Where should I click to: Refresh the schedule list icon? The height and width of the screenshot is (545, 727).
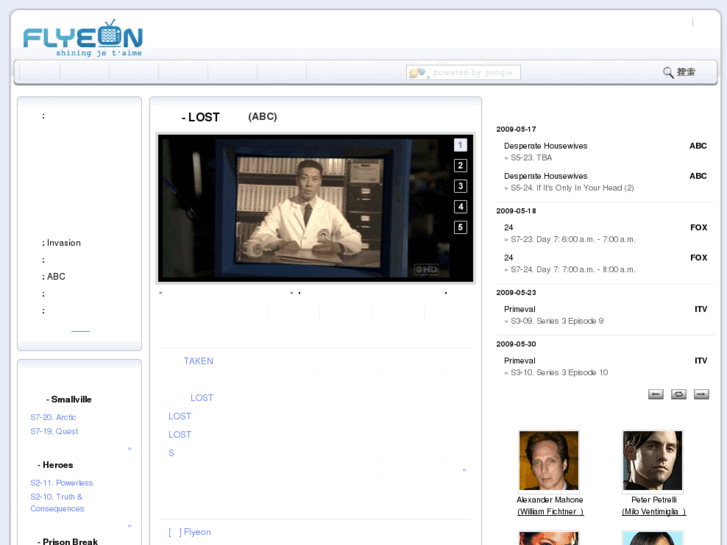(678, 394)
